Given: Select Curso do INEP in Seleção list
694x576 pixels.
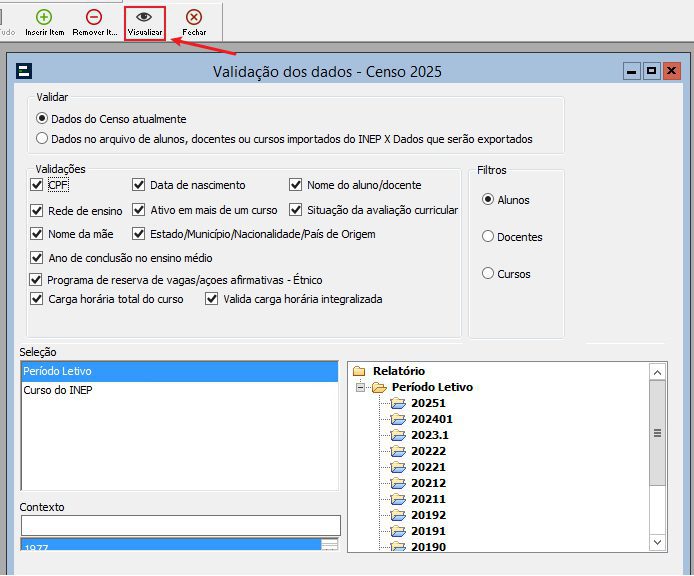Looking at the screenshot, I should [x=179, y=390].
